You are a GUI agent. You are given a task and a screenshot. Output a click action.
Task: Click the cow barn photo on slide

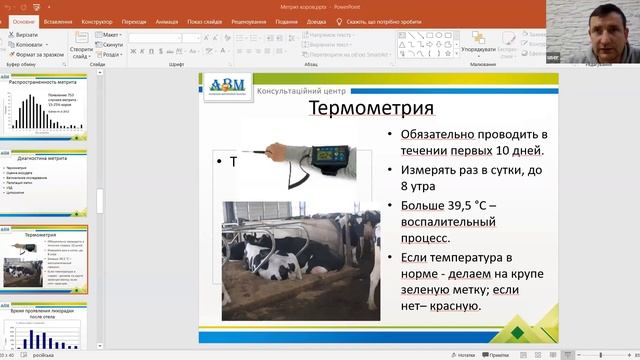pos(301,261)
